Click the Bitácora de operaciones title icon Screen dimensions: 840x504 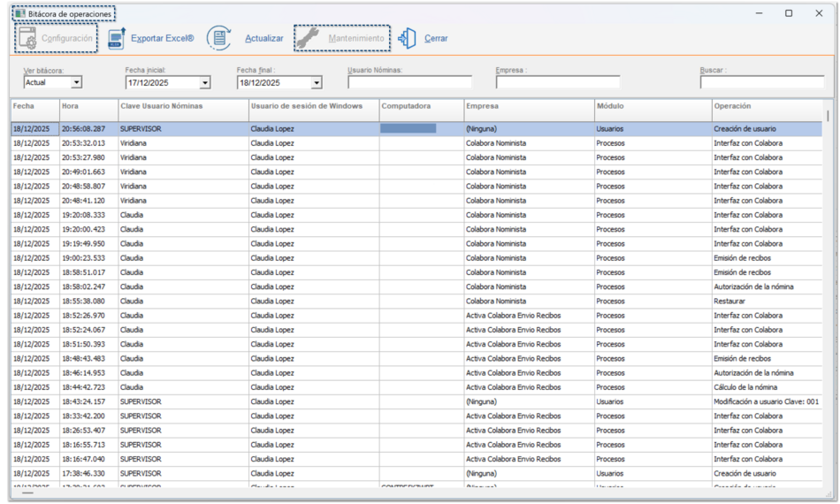click(x=20, y=14)
